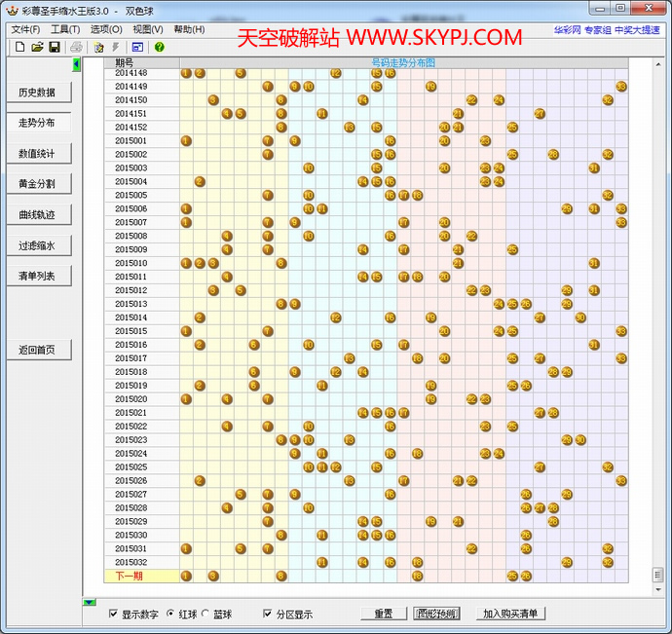
Task: Open the 历史数据 sidebar page
Action: (x=37, y=93)
